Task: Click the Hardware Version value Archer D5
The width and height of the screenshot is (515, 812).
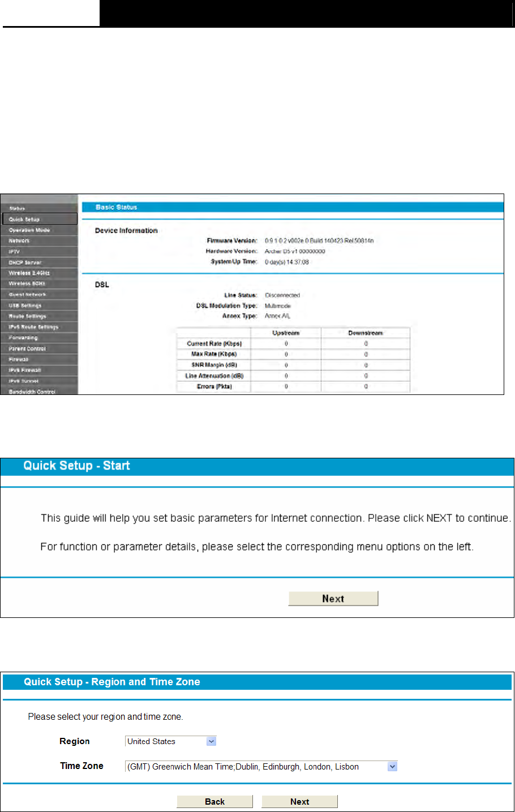Action: (x=295, y=251)
